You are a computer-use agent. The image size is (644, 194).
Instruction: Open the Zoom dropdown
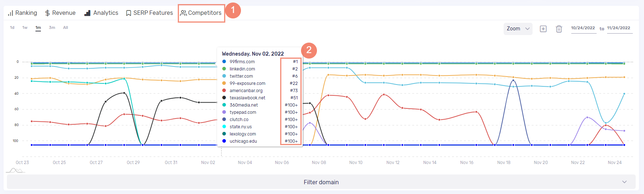click(x=518, y=29)
